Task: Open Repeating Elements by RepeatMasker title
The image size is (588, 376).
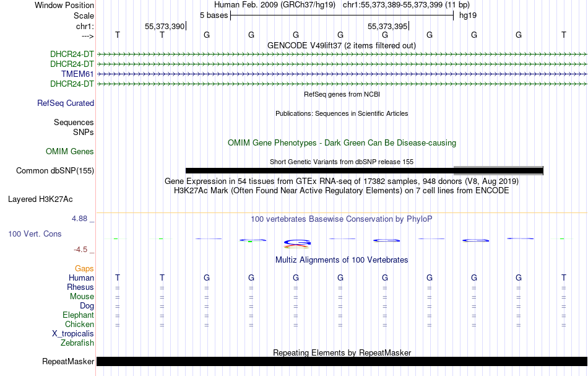Action: coord(342,352)
